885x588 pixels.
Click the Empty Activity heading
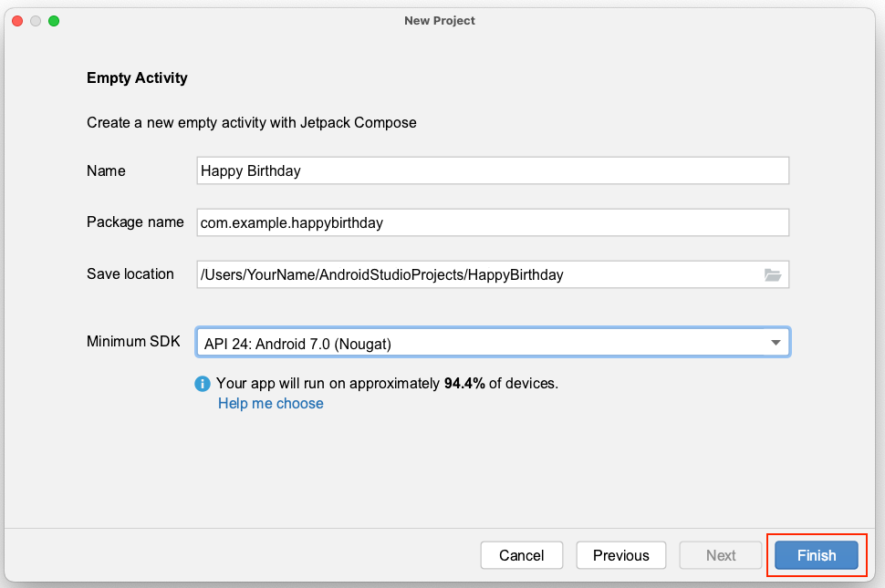pyautogui.click(x=137, y=77)
